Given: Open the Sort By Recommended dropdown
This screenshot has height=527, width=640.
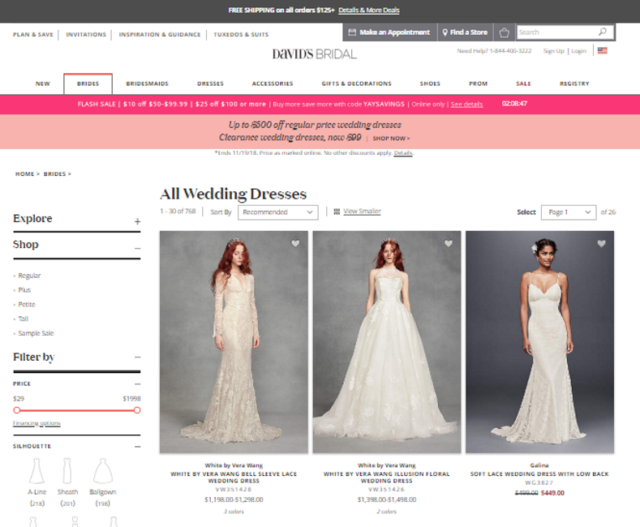Looking at the screenshot, I should [278, 212].
